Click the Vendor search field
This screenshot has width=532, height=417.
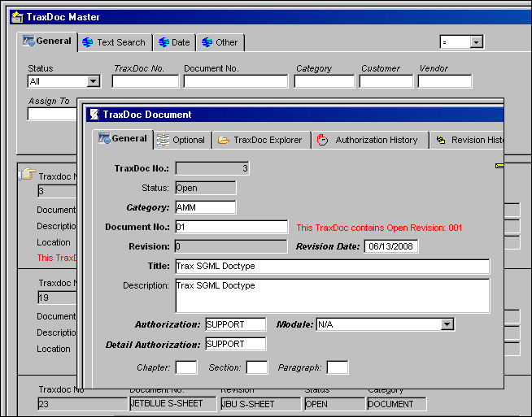coord(445,81)
